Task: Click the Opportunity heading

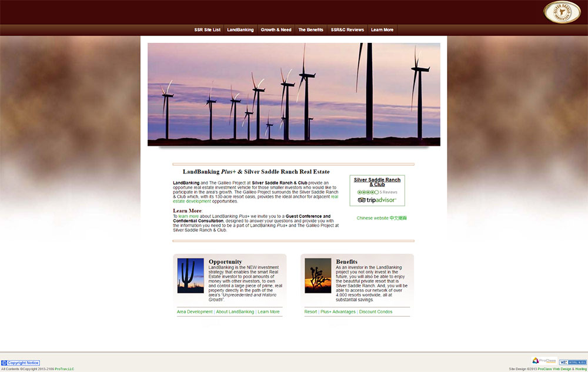Action: 225,262
